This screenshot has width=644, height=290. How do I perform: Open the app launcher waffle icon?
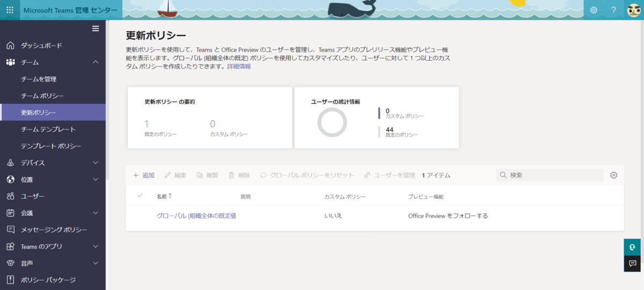pyautogui.click(x=10, y=10)
